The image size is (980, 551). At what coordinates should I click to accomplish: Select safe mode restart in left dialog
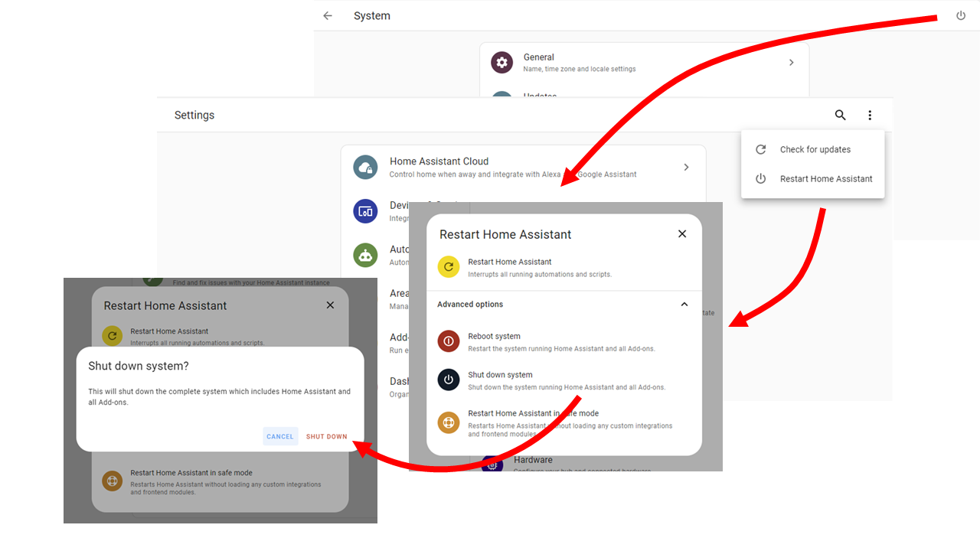(x=220, y=482)
